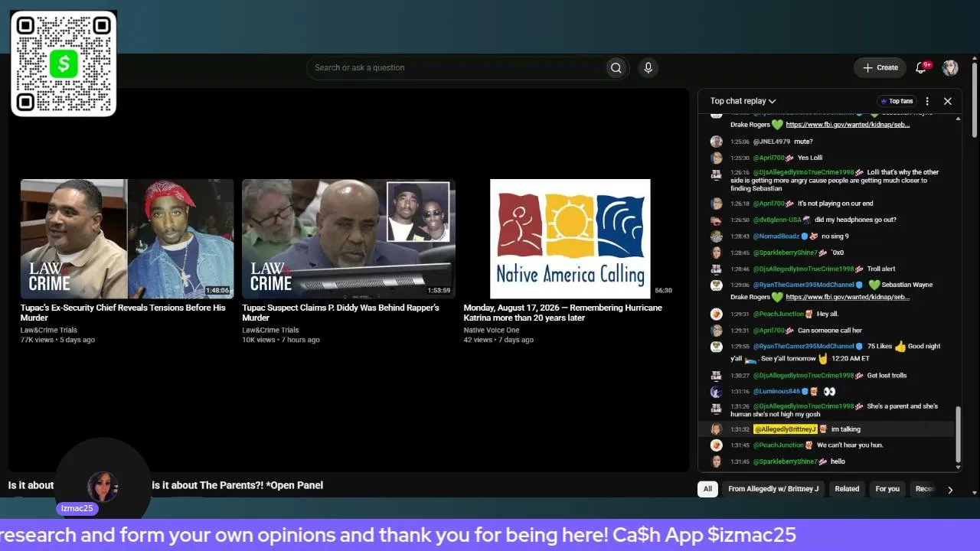Select the From Allegedly w/ Brittney J chip

(x=773, y=489)
